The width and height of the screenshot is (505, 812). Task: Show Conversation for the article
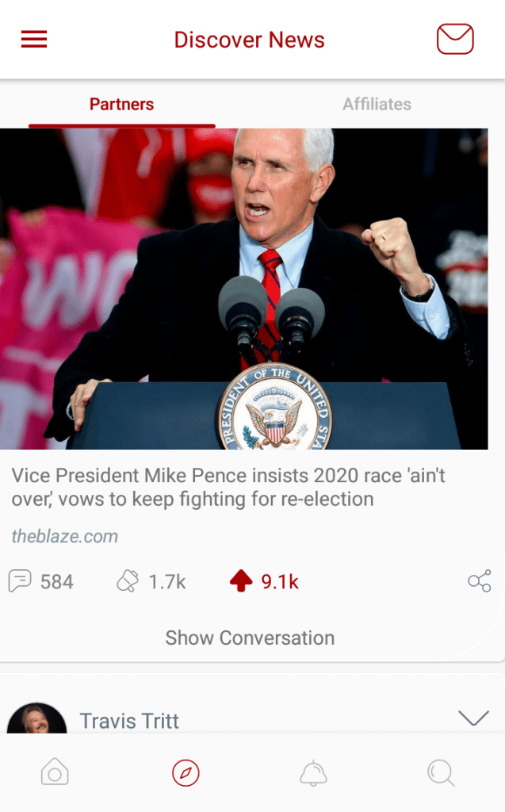pos(250,638)
